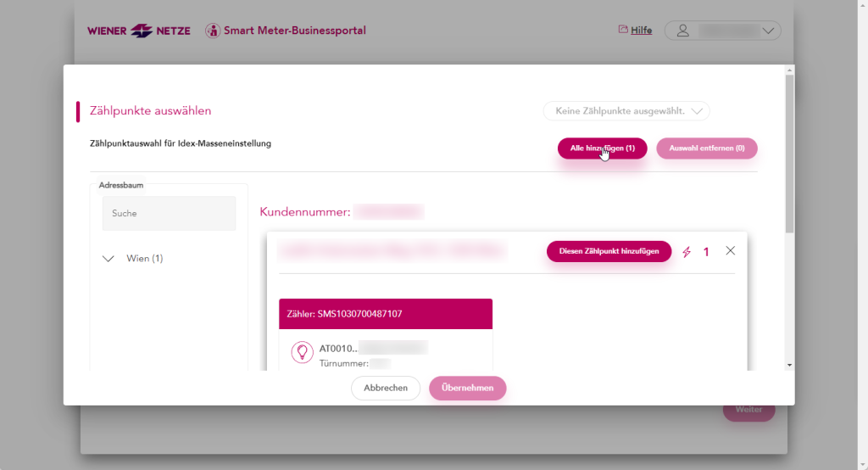This screenshot has height=470, width=868.
Task: Click the Zähler SMS1030700487107 header
Action: (386, 313)
